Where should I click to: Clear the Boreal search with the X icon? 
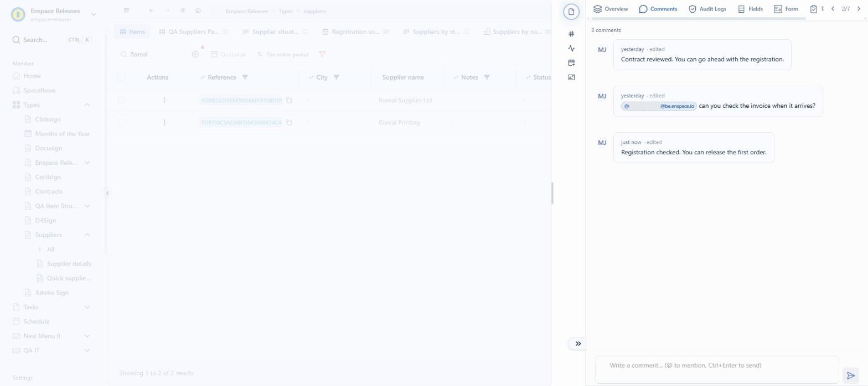pyautogui.click(x=195, y=54)
